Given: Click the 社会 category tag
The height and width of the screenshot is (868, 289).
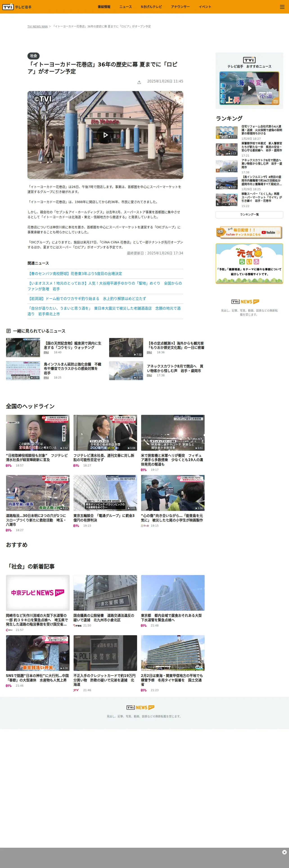Looking at the screenshot, I should 33,56.
